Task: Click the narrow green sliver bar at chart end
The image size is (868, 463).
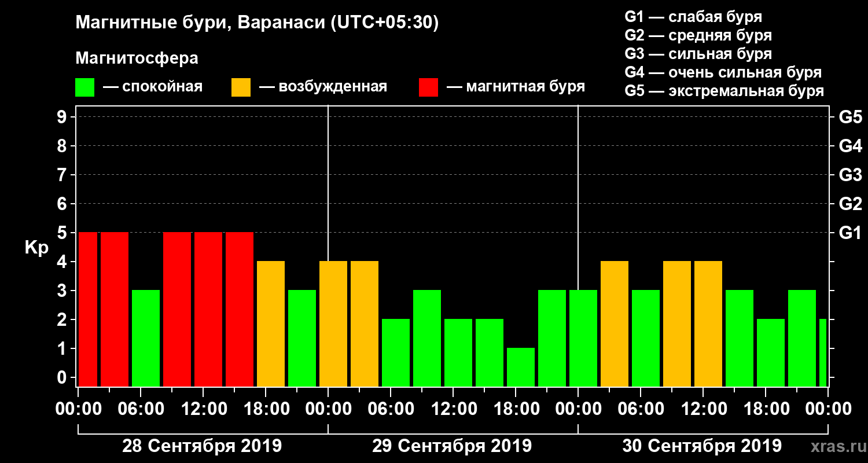Action: tap(823, 352)
